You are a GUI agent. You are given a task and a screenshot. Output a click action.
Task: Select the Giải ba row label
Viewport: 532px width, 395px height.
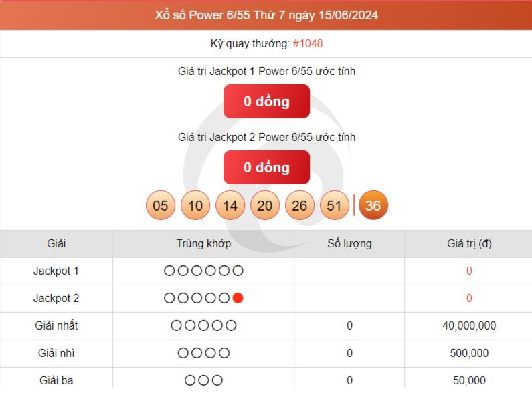coord(56,380)
